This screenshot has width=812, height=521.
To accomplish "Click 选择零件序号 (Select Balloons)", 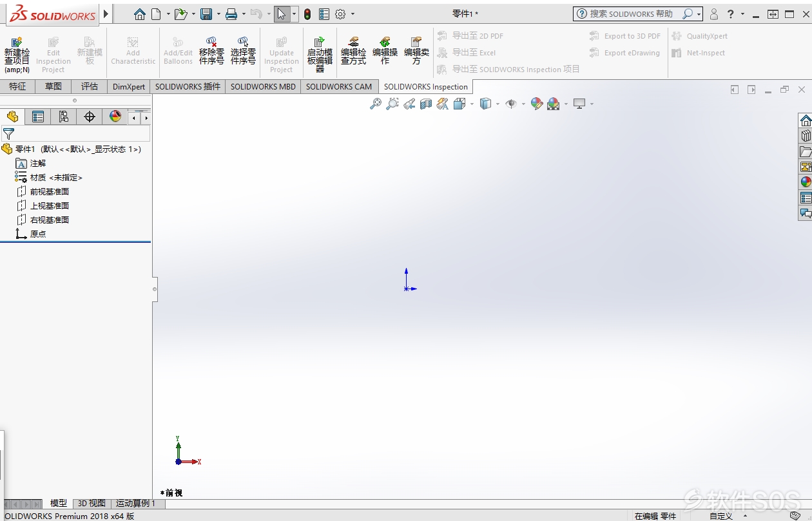I will [243, 52].
